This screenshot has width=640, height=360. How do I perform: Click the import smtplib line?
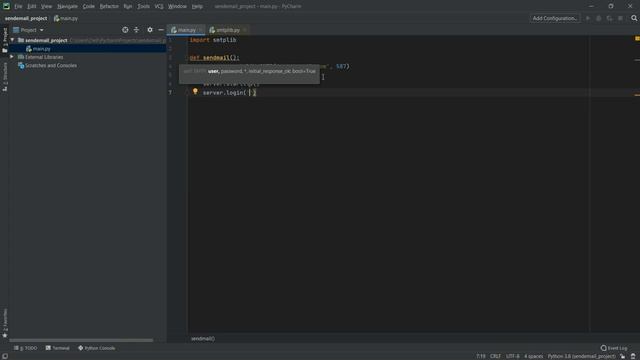[213, 40]
